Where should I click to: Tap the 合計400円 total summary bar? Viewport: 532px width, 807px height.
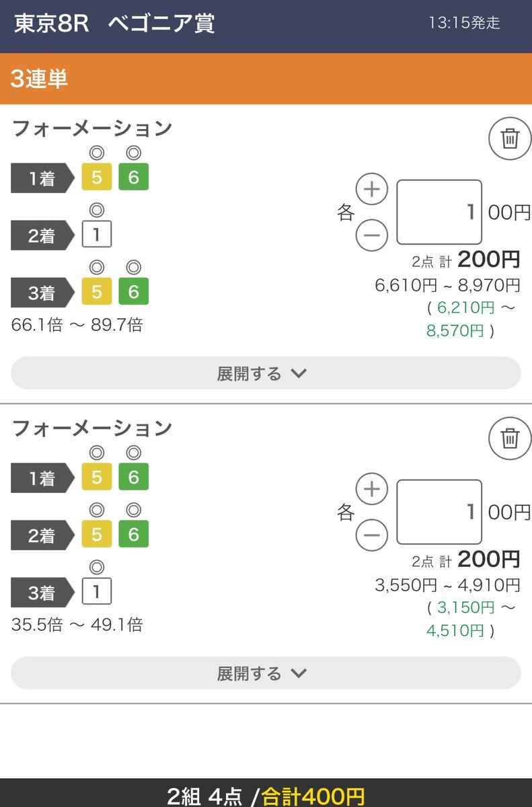[266, 796]
